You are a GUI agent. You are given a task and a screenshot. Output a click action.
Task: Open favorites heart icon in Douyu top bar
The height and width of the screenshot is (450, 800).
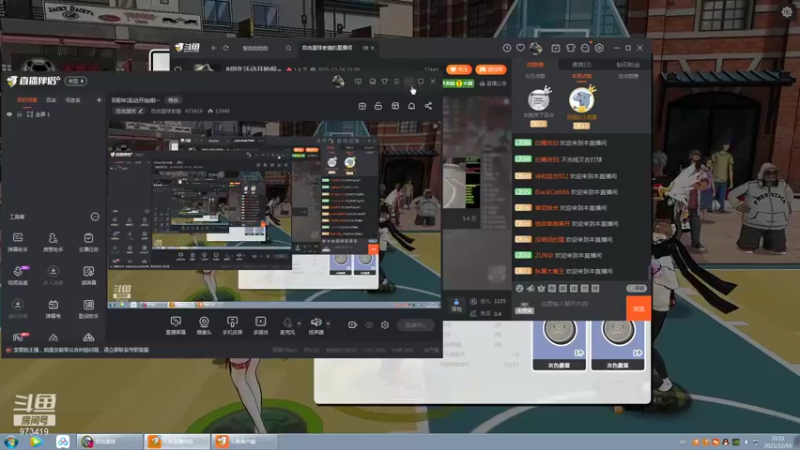point(520,48)
